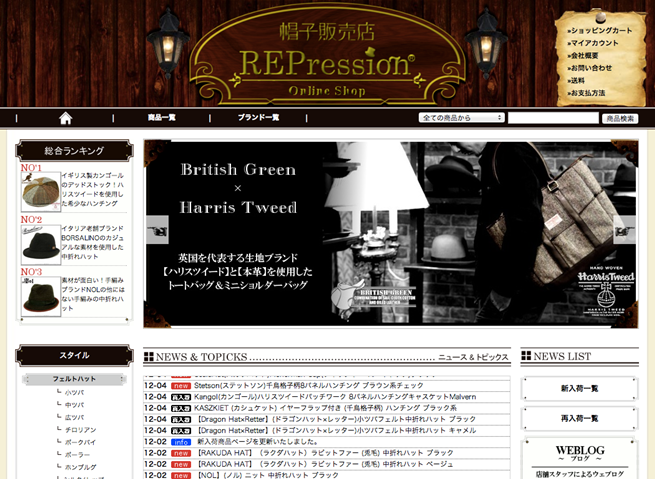The height and width of the screenshot is (479, 655).
Task: Open NO.3 ranked NOL knit hat thumbnail
Action: pyautogui.click(x=41, y=297)
